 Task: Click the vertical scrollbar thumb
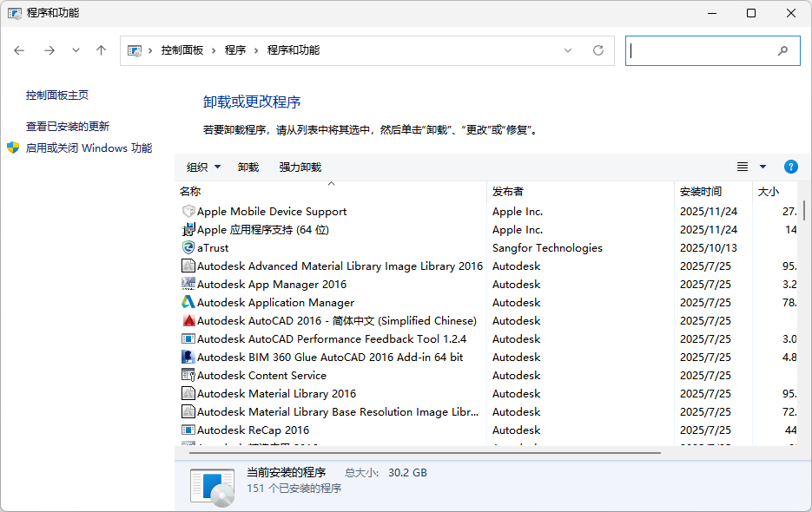(803, 210)
